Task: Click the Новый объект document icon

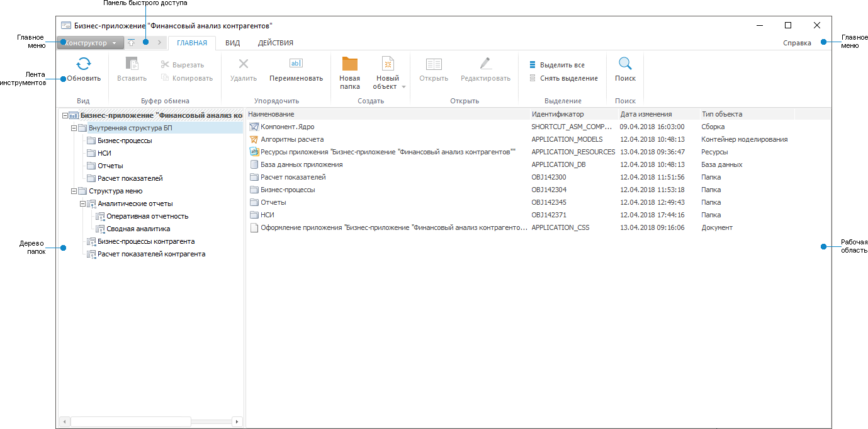Action: [388, 64]
